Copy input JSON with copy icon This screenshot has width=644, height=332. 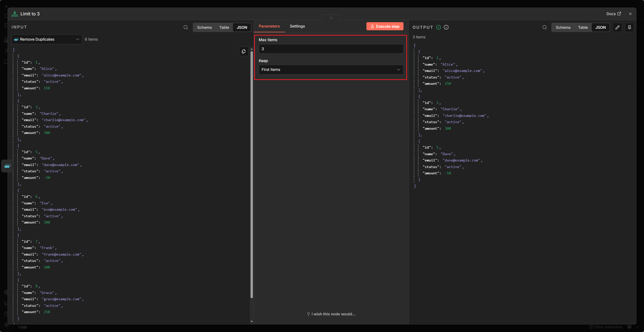244,51
